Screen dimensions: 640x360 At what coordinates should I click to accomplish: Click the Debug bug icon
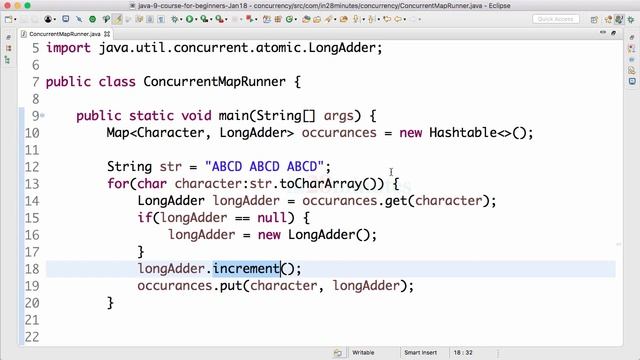pos(174,19)
